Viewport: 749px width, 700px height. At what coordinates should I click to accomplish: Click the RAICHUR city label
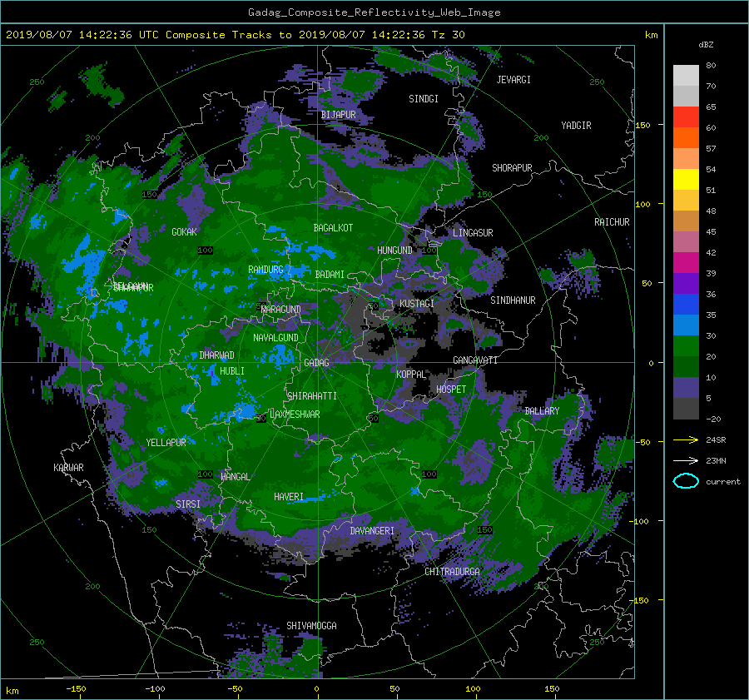[x=612, y=222]
